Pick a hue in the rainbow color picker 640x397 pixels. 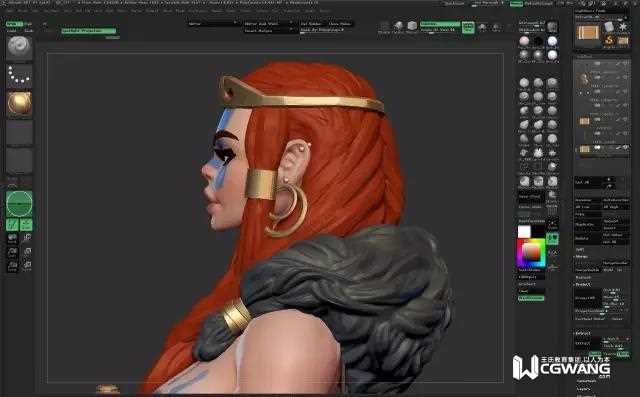pos(531,253)
